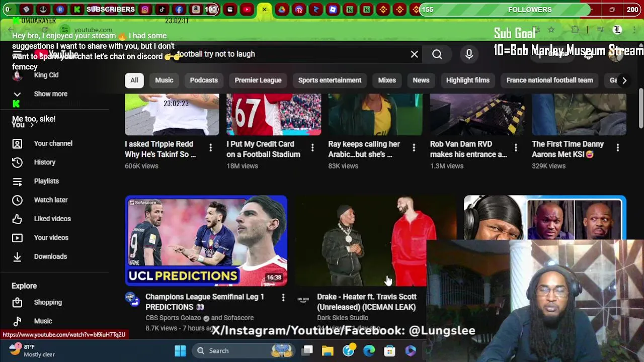The height and width of the screenshot is (362, 644).
Task: Select the All filter chip
Action: (134, 80)
